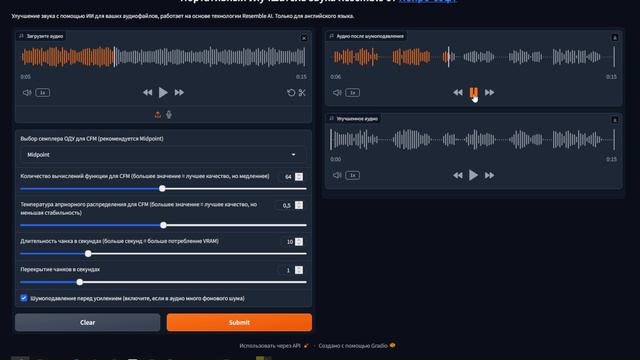The width and height of the screenshot is (640, 360).
Task: Remove uploaded audio with the X button
Action: (304, 38)
